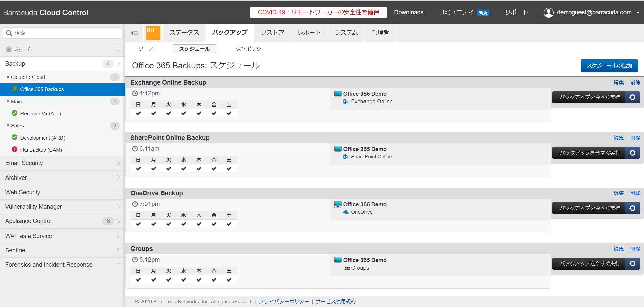Screen dimensions: 644x307
Task: Select HQ Backup (CAM) in the tree
Action: tap(41, 150)
